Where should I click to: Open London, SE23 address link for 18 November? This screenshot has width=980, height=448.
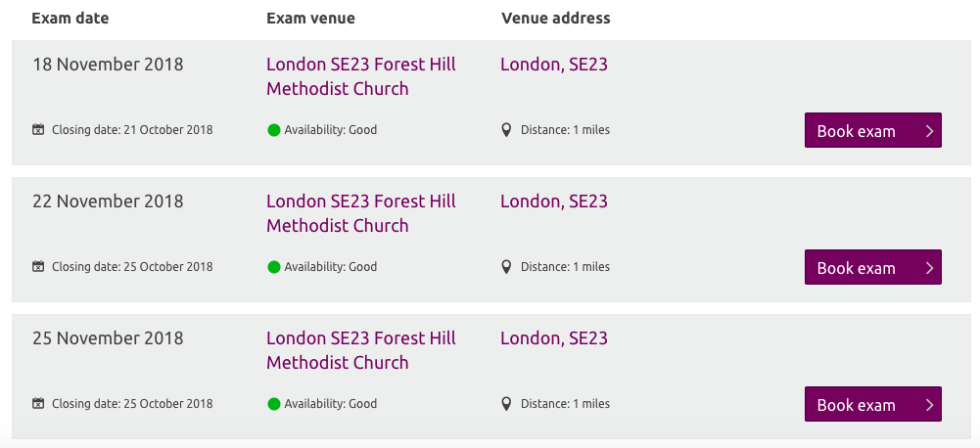click(554, 65)
